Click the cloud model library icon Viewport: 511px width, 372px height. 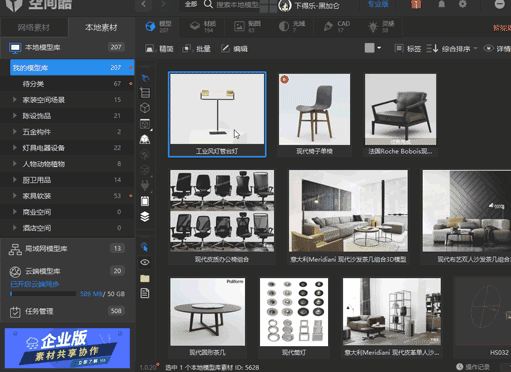point(15,272)
